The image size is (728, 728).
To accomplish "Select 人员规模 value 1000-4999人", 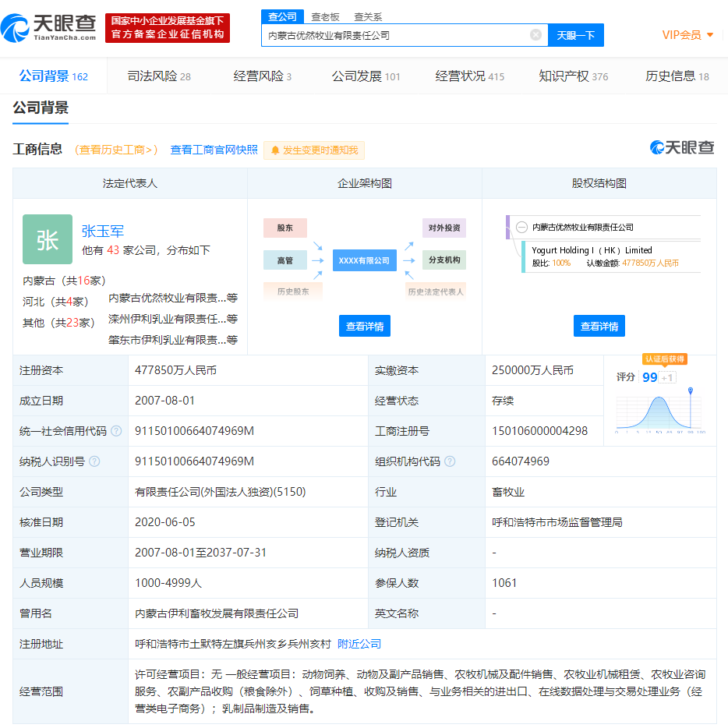I will coord(168,583).
